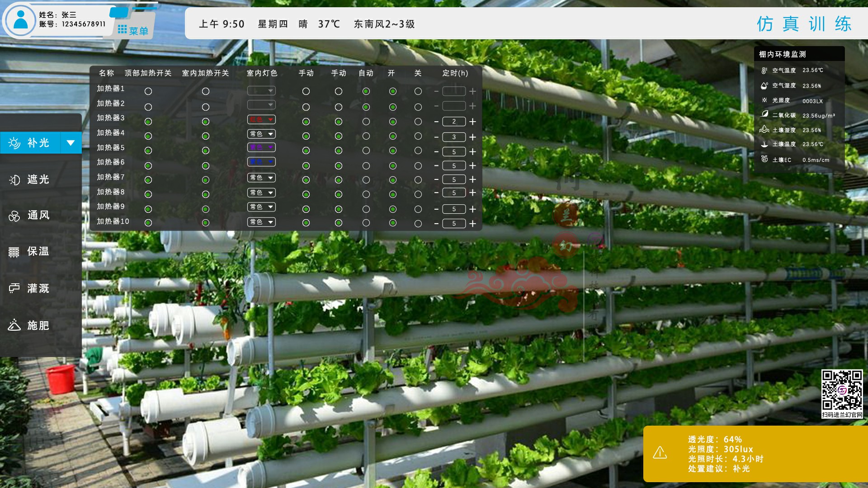Expand the 补光 dropdown arrow
Screen dimensions: 868x488
(71, 143)
